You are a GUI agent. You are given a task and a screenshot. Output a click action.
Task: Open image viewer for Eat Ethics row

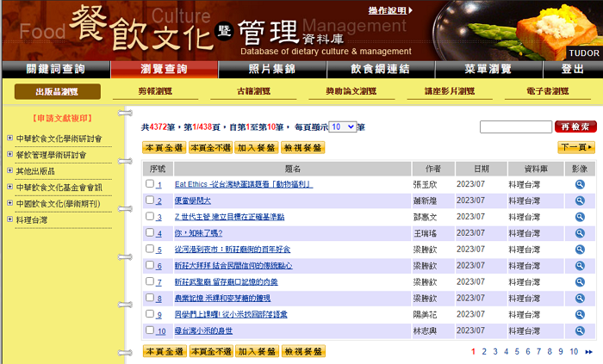[x=580, y=185]
